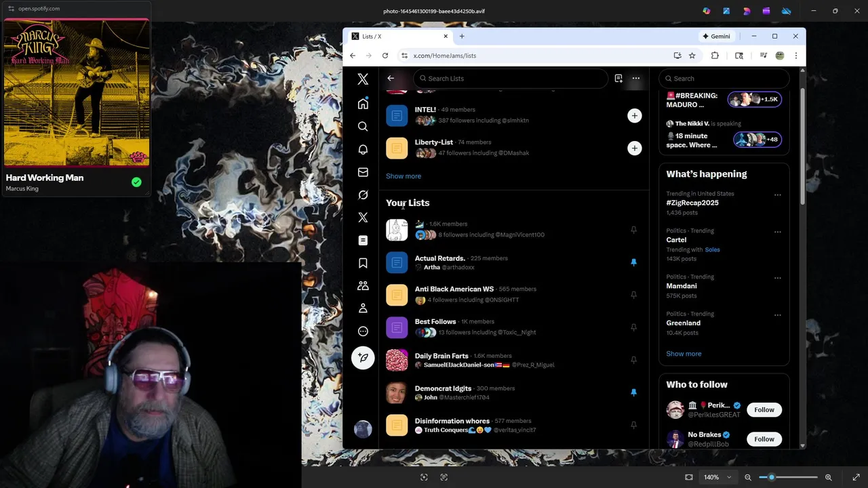Click the Chrome address bar URL
This screenshot has height=488, width=868.
pos(445,56)
